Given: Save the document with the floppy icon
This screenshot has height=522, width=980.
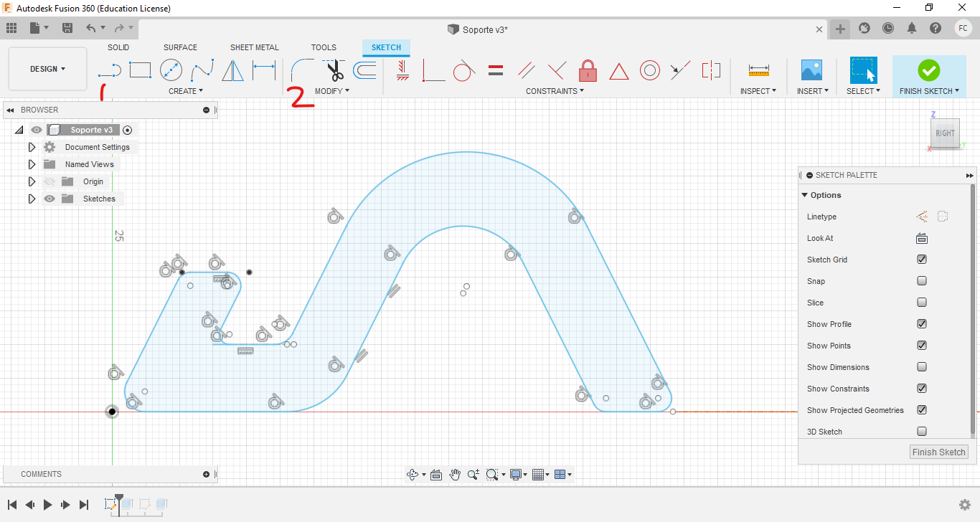Looking at the screenshot, I should point(67,28).
